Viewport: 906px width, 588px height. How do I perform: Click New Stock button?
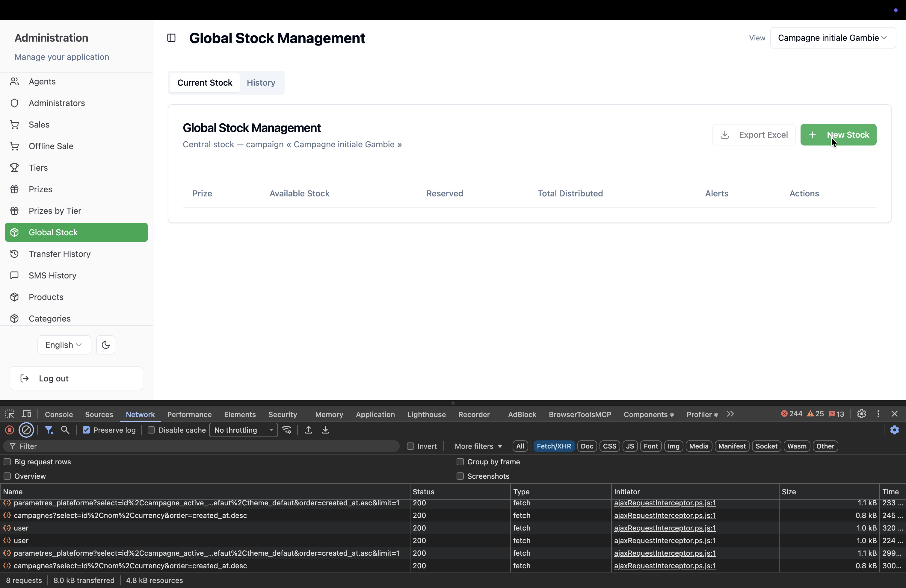(839, 135)
